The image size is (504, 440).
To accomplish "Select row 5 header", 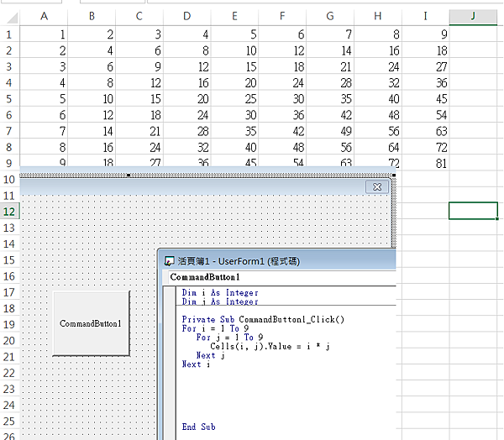I will point(9,98).
